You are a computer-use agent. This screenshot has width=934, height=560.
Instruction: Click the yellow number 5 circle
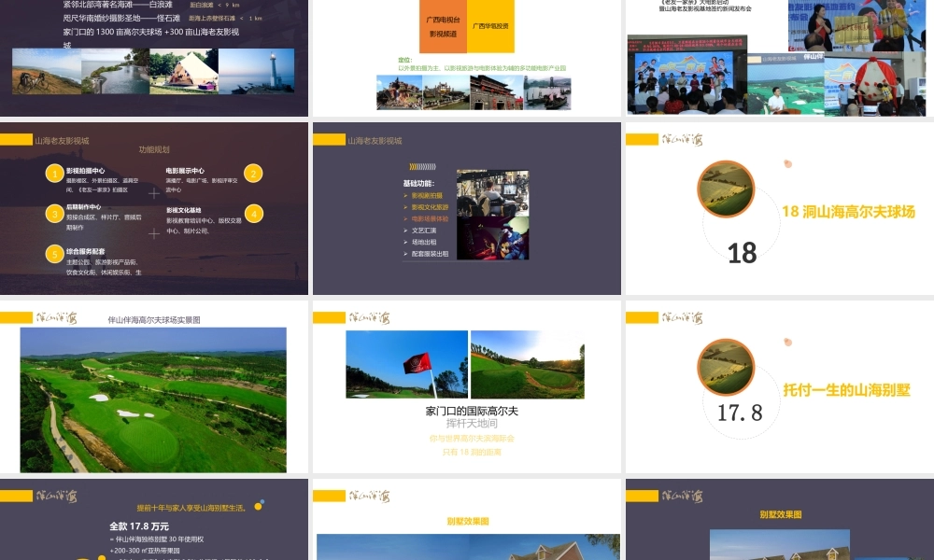coord(54,254)
